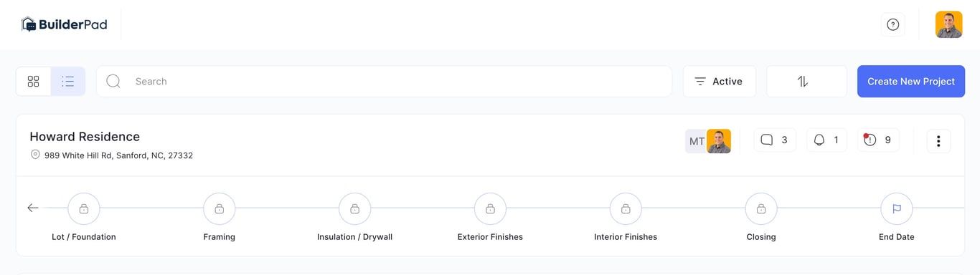This screenshot has width=980, height=275.
Task: Open the alerts icon showing 9
Action: click(x=879, y=140)
